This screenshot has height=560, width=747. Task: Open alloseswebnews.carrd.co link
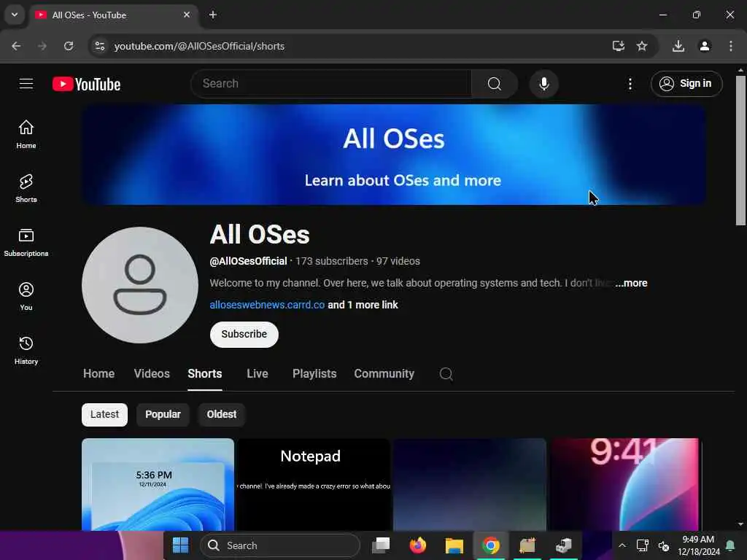267,305
